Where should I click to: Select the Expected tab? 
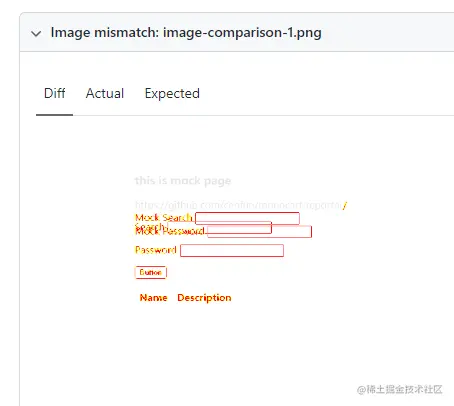click(172, 94)
